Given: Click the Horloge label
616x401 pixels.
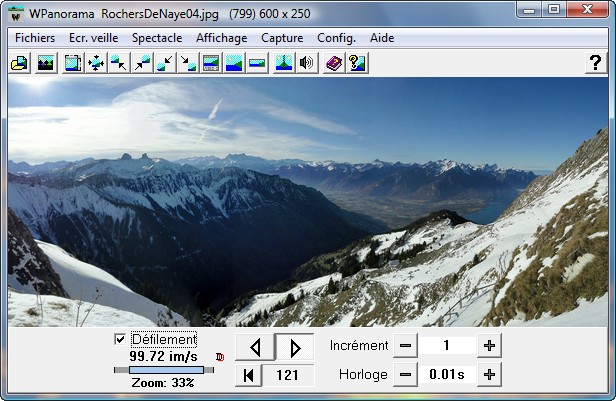Looking at the screenshot, I should 363,375.
